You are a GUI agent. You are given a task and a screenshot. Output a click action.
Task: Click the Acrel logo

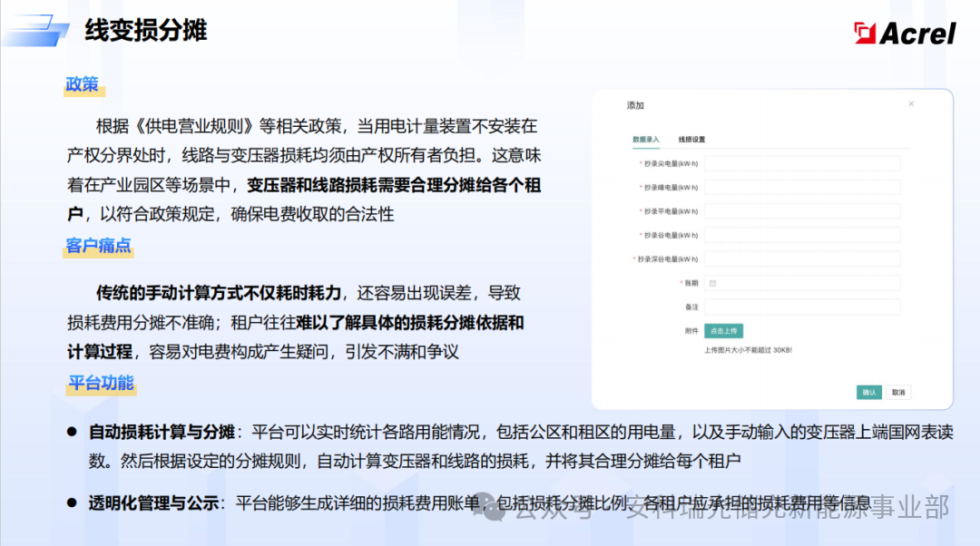click(x=905, y=34)
